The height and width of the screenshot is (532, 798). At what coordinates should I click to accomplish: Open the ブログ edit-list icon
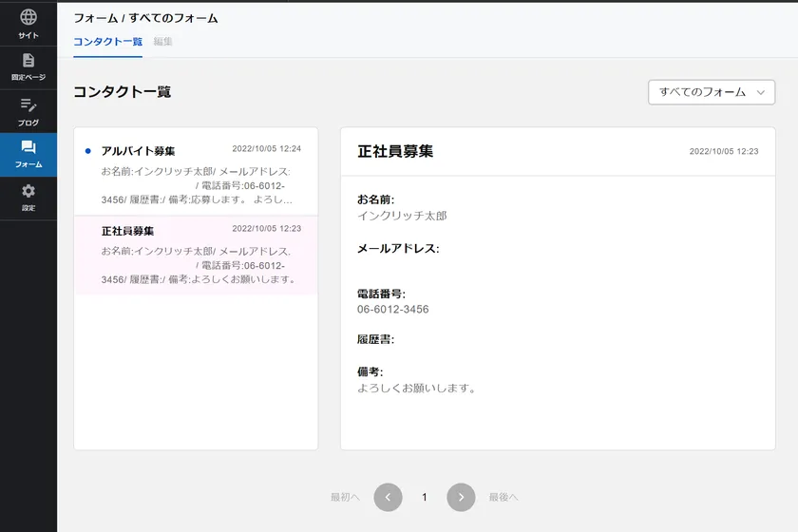tap(28, 104)
